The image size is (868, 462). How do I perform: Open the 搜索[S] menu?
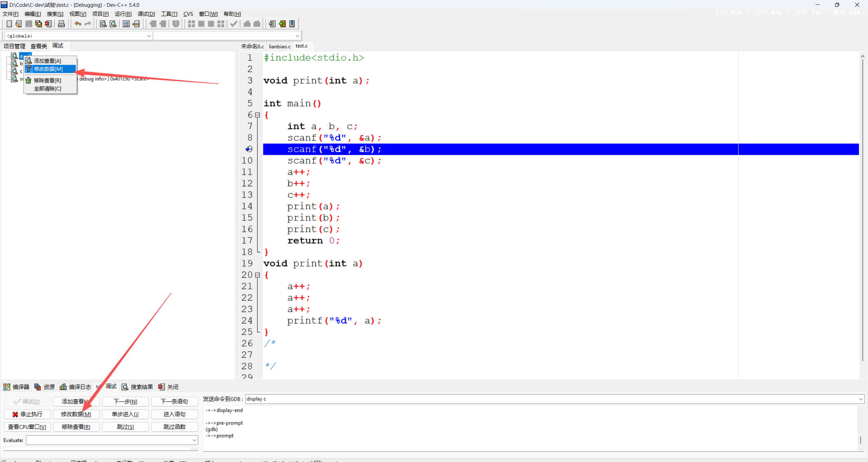point(55,14)
